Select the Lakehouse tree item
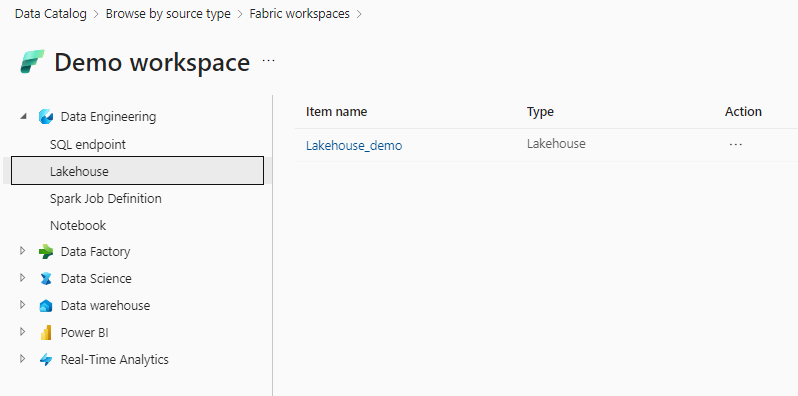 pyautogui.click(x=137, y=171)
